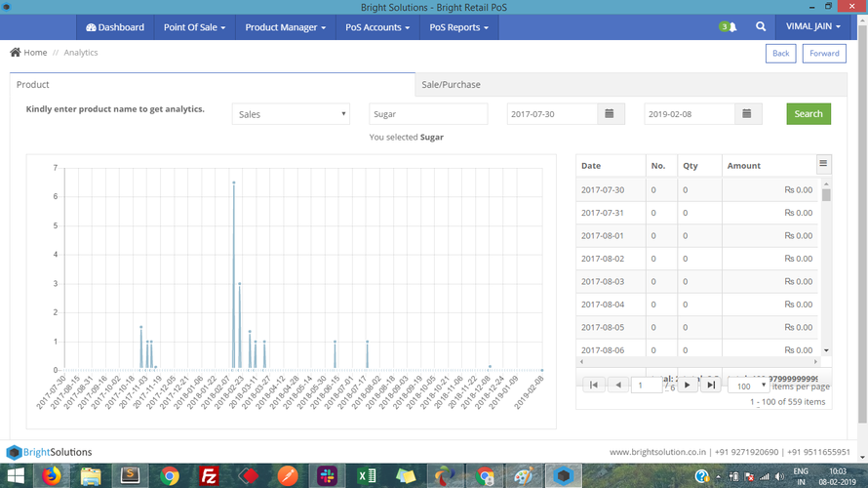Expand the Point Of Sale menu
This screenshot has width=868, height=488.
pos(194,27)
